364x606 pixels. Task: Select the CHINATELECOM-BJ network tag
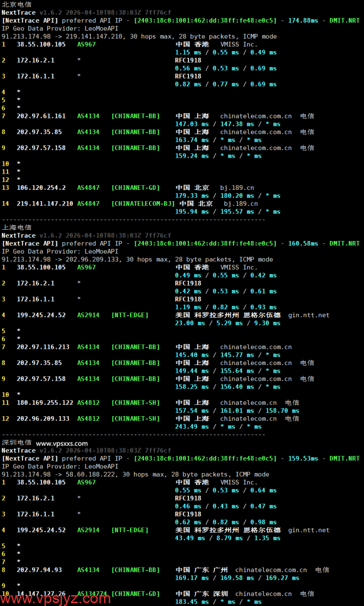point(143,204)
